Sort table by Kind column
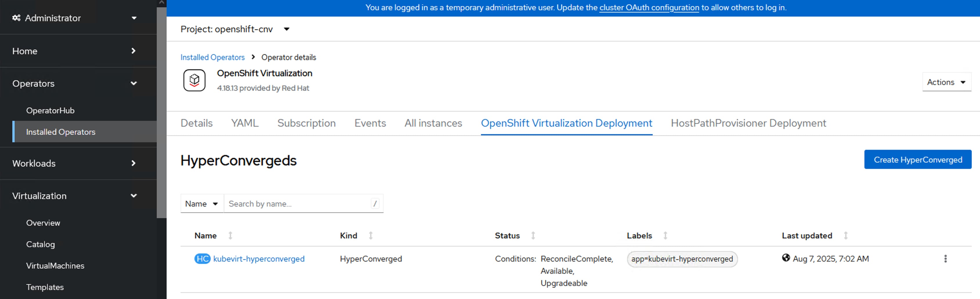The width and height of the screenshot is (980, 299). click(x=370, y=236)
